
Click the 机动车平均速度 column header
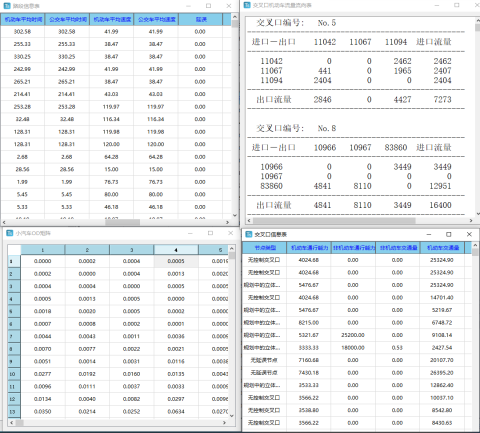[112, 19]
